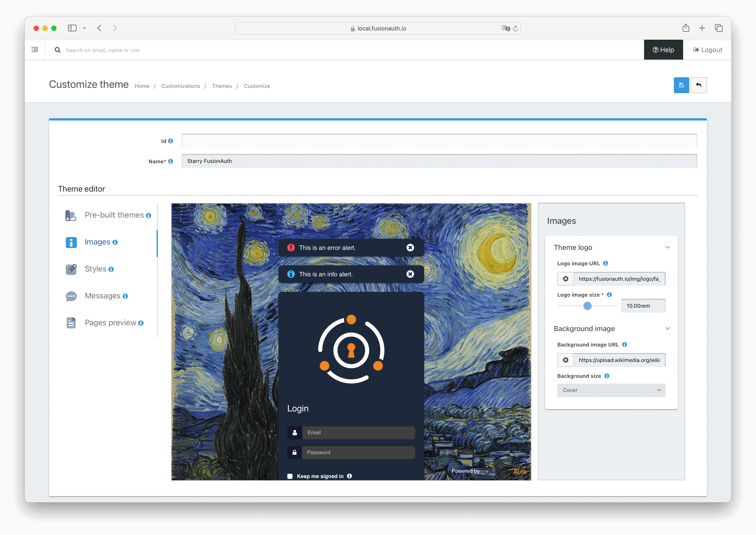This screenshot has width=756, height=535.
Task: Go to the Home breadcrumb
Action: click(x=142, y=86)
